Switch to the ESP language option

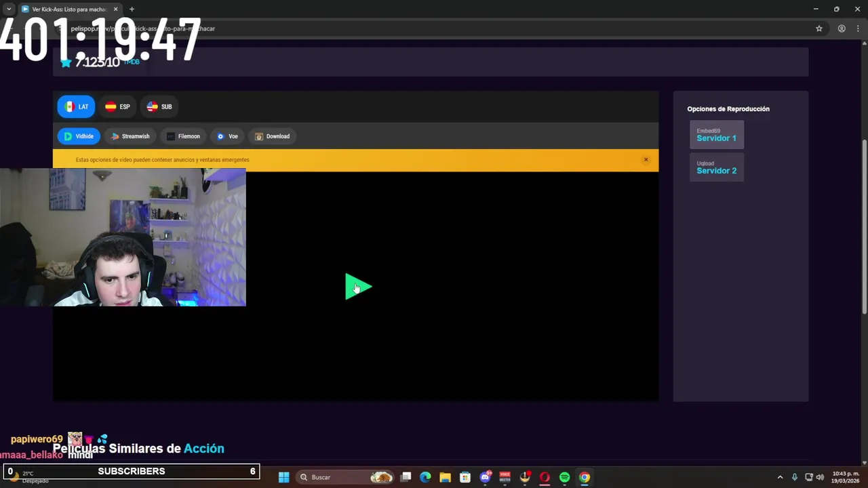(117, 106)
